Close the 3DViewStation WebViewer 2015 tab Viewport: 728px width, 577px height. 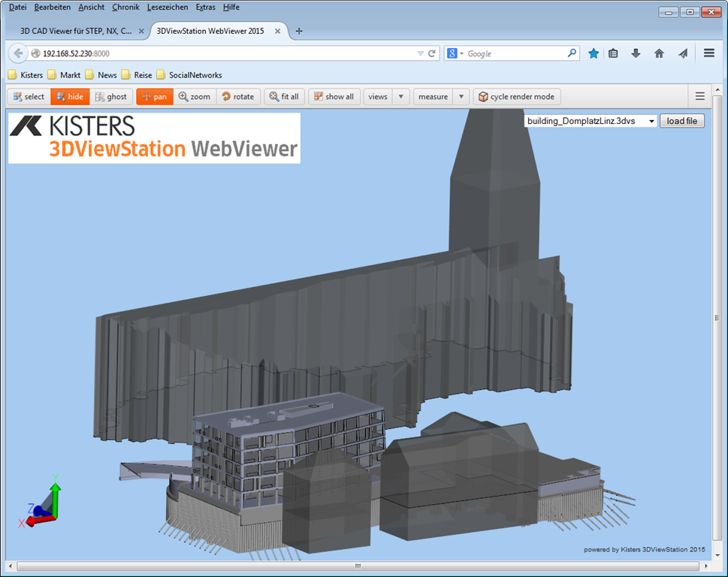click(278, 31)
